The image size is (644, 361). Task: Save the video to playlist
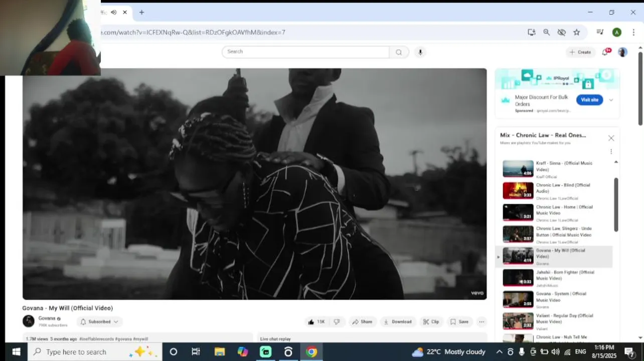click(459, 322)
